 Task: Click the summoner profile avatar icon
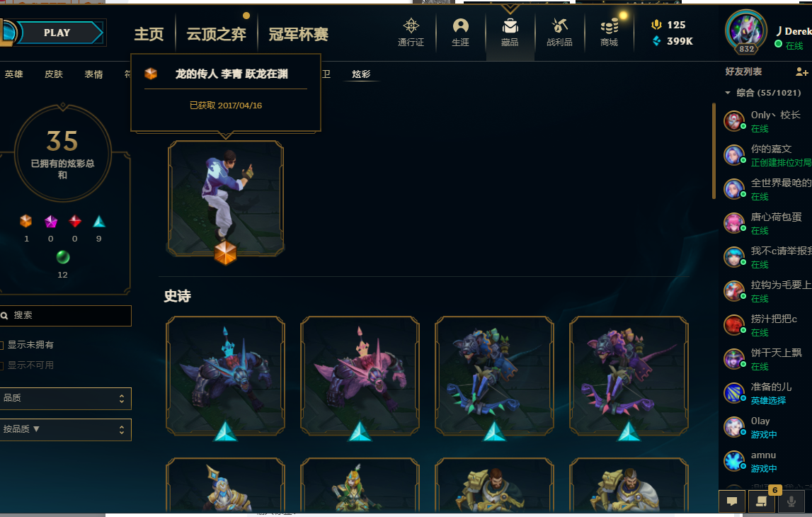click(x=745, y=31)
